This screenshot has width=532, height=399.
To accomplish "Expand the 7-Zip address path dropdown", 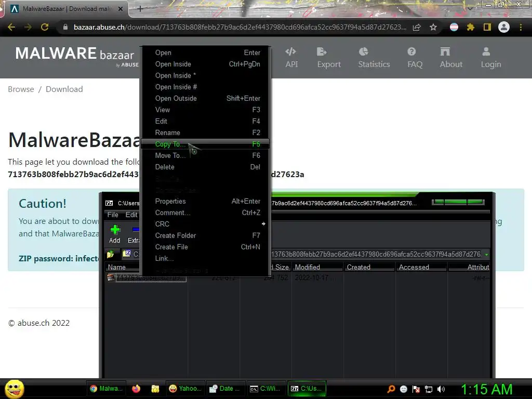I will (x=486, y=255).
